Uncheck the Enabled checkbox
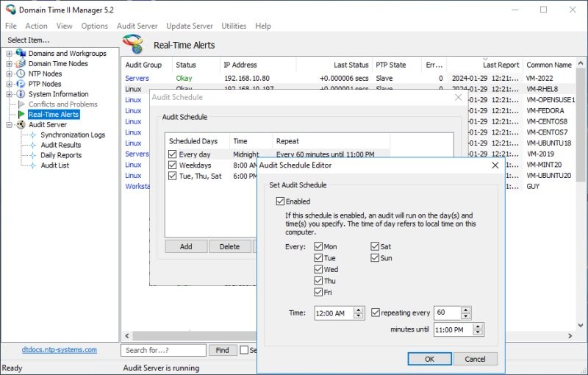Screen dimensions: 588x375 pos(280,201)
